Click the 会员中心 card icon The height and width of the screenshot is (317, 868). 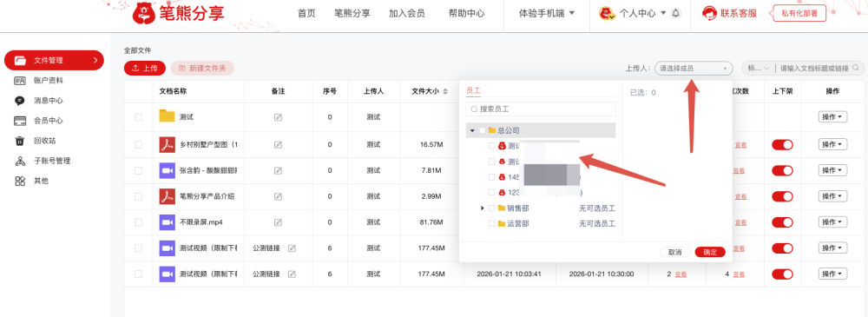click(x=20, y=121)
